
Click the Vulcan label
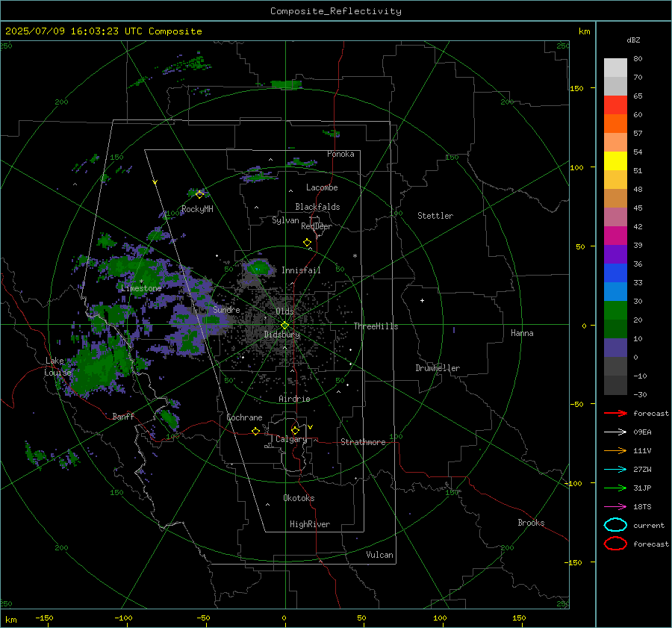coord(379,555)
